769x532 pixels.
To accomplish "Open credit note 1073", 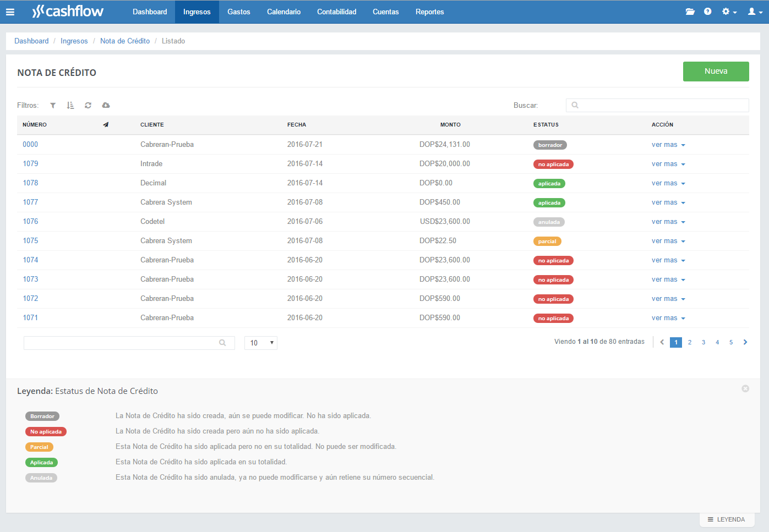I will pyautogui.click(x=30, y=279).
